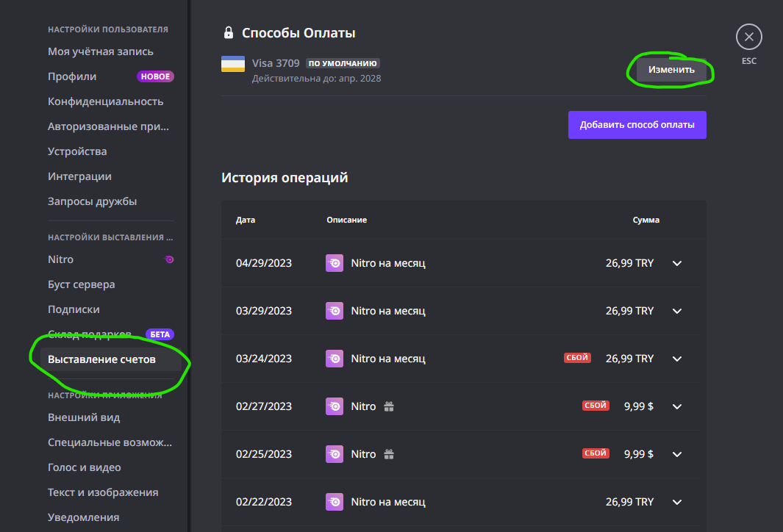Image resolution: width=783 pixels, height=532 pixels.
Task: Click the Nitro icon in 04/29/2023 row
Action: tap(334, 263)
